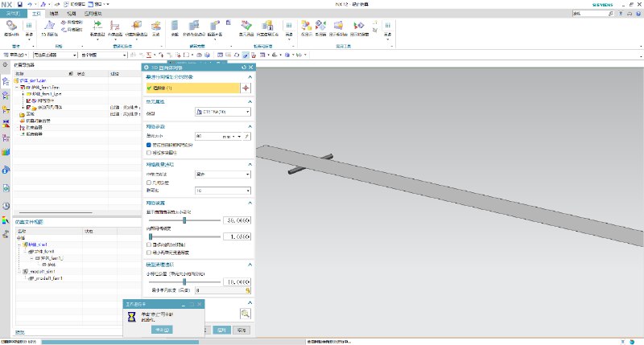Click the gear icon above the left sidebar
The height and width of the screenshot is (345, 644).
coord(5,65)
